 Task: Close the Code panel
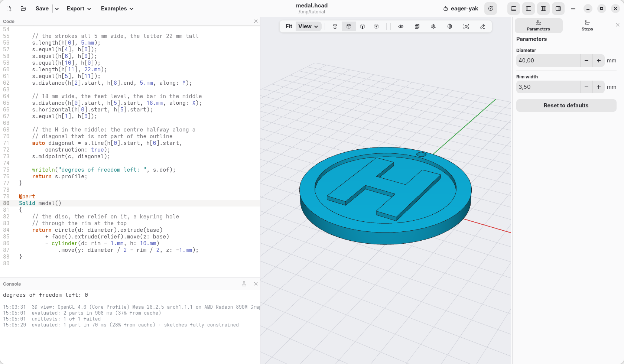coord(256,21)
